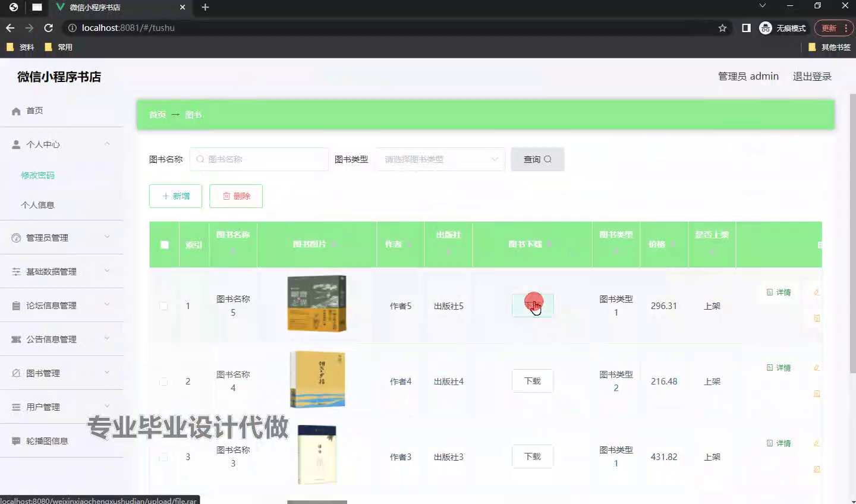Expand 图书管理 using its chevron
Screen dimensions: 856x504
point(107,372)
